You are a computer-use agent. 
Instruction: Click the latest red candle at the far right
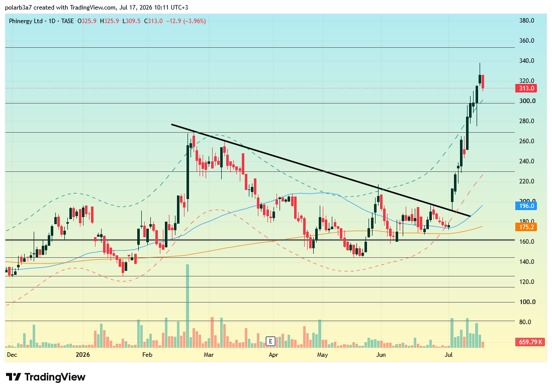click(483, 81)
